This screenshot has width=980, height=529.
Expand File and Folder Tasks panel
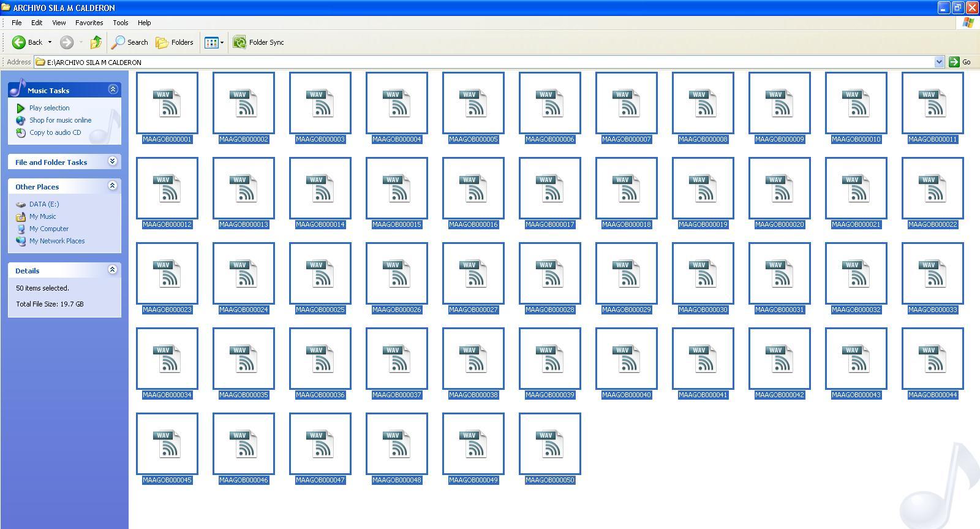point(113,161)
